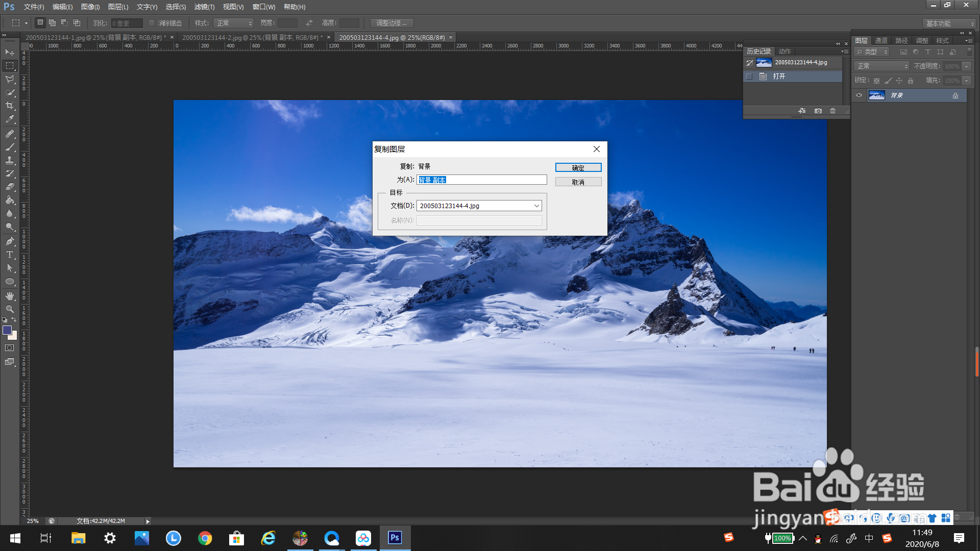This screenshot has width=980, height=551.
Task: Expand the layer blend mode 正常 dropdown
Action: pyautogui.click(x=882, y=66)
